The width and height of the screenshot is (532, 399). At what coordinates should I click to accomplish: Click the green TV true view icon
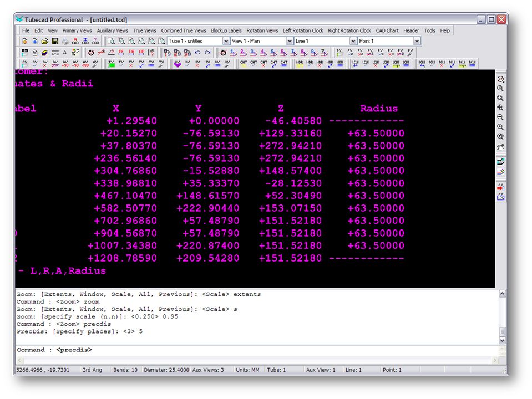(x=111, y=64)
